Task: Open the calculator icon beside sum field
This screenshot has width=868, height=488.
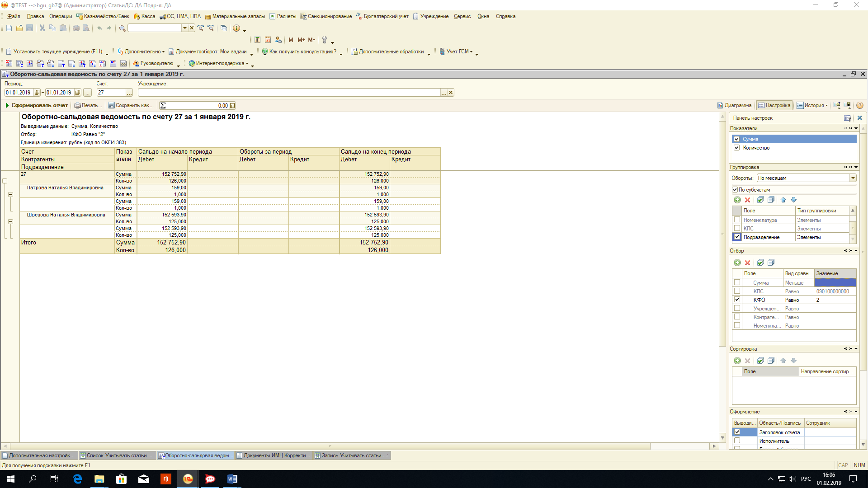Action: click(x=232, y=106)
